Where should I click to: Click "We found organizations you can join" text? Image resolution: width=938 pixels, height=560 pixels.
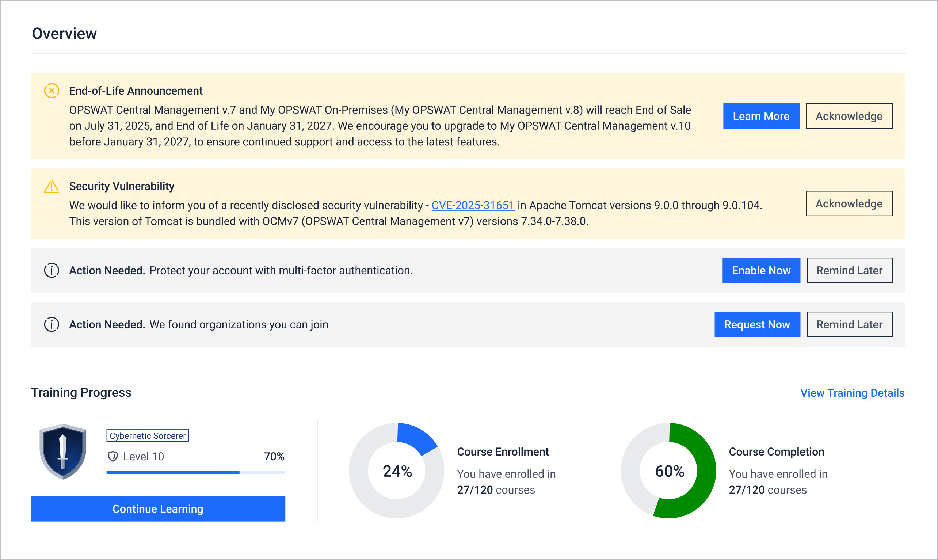point(239,324)
